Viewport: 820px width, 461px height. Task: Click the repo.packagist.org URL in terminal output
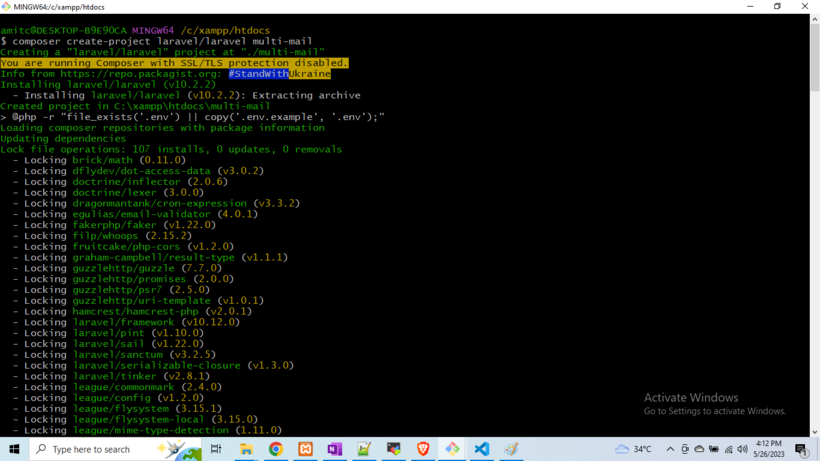(138, 74)
